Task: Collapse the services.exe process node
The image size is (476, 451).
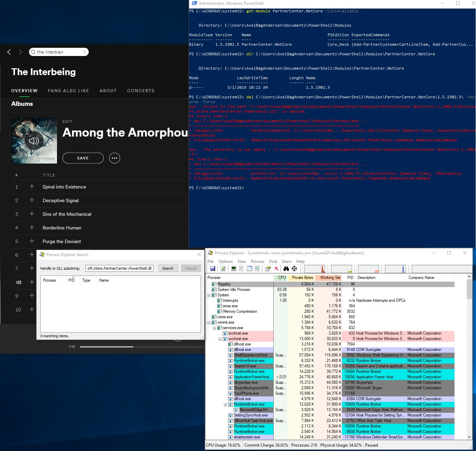Action: tap(215, 328)
